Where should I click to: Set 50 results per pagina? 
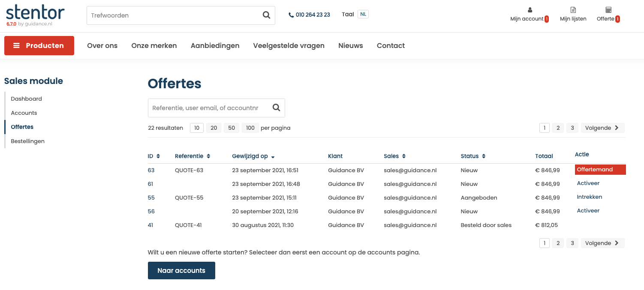[231, 128]
